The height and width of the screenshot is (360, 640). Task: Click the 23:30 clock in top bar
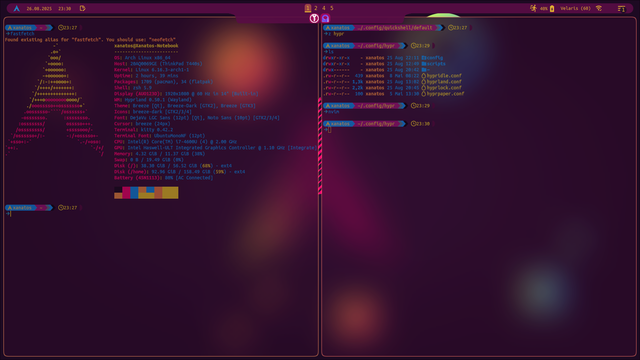point(64,9)
